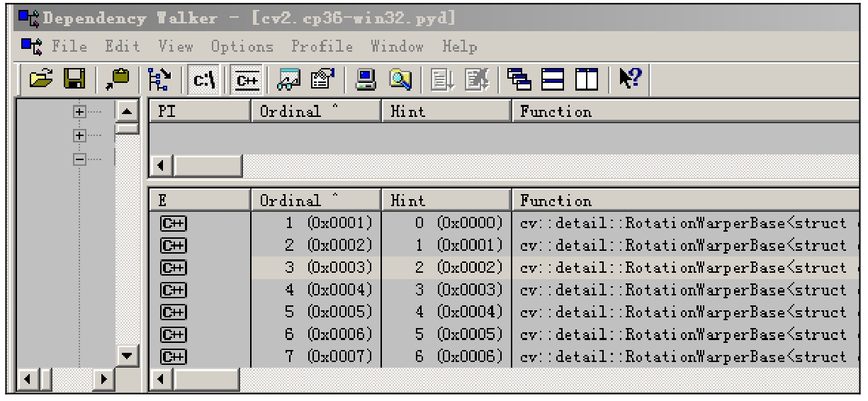Sort exports list by Ordinal column header
This screenshot has height=401, width=868.
point(315,201)
